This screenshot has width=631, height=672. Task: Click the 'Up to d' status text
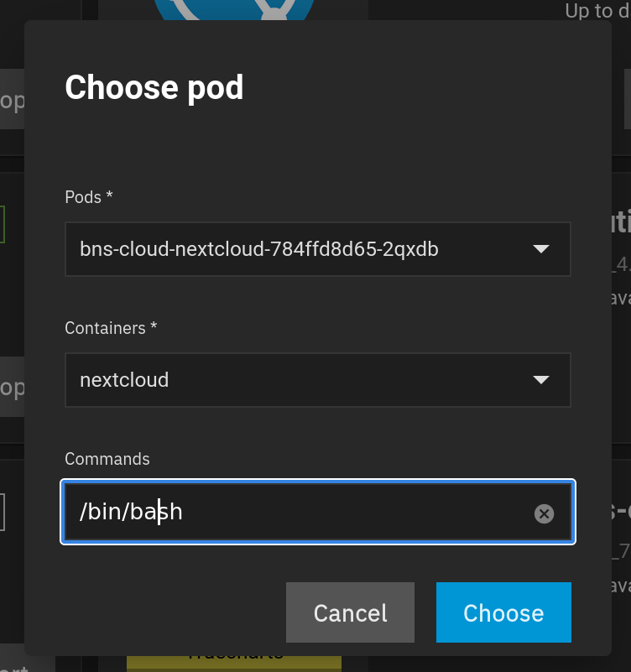[x=597, y=11]
